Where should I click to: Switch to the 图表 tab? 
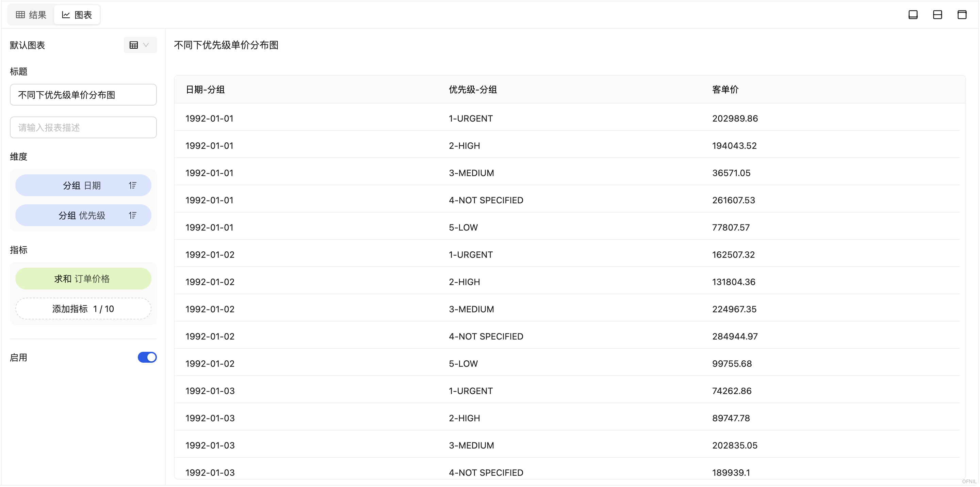(77, 15)
